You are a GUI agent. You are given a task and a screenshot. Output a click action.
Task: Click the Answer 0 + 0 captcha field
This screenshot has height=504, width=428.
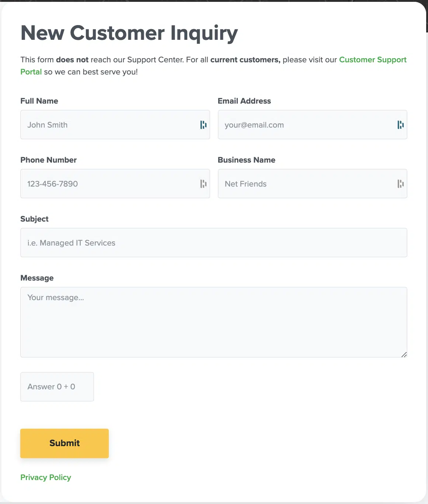pyautogui.click(x=57, y=387)
